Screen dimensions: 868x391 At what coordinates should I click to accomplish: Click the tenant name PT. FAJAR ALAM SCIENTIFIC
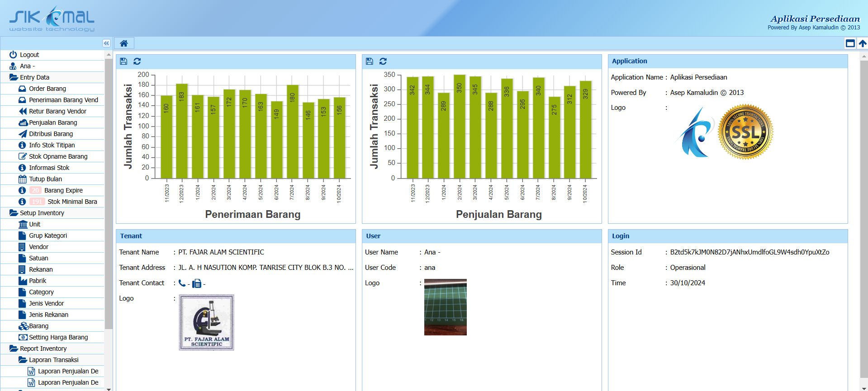click(x=221, y=252)
